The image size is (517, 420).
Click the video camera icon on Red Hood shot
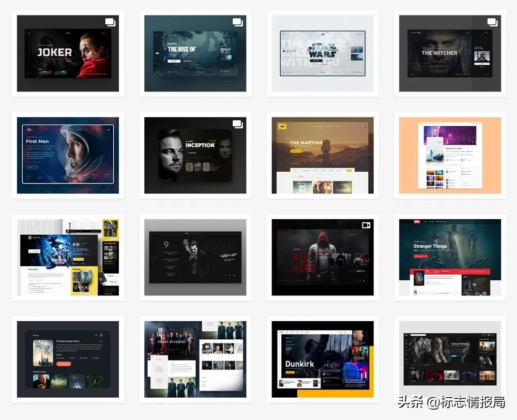[365, 226]
